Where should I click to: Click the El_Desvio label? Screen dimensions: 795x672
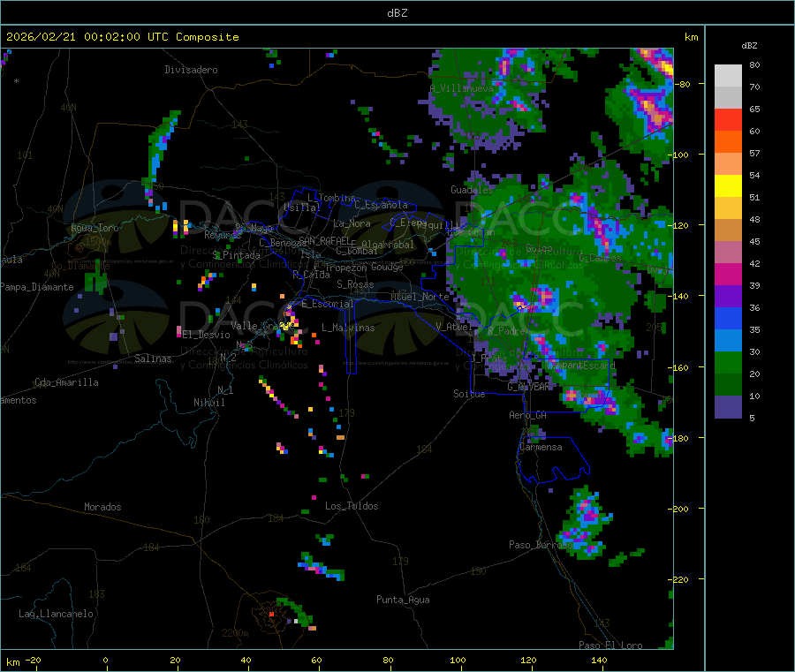pos(207,335)
